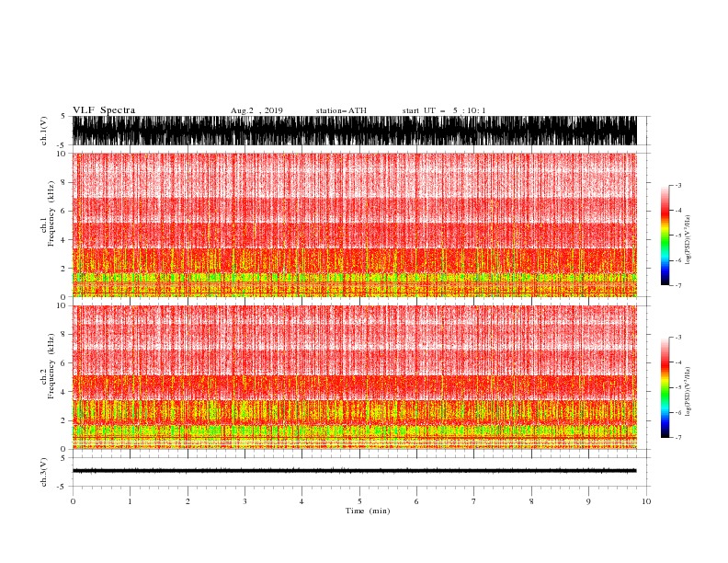Click the "ch.1(V)" axis label
This screenshot has height=563, width=728.
[44, 131]
